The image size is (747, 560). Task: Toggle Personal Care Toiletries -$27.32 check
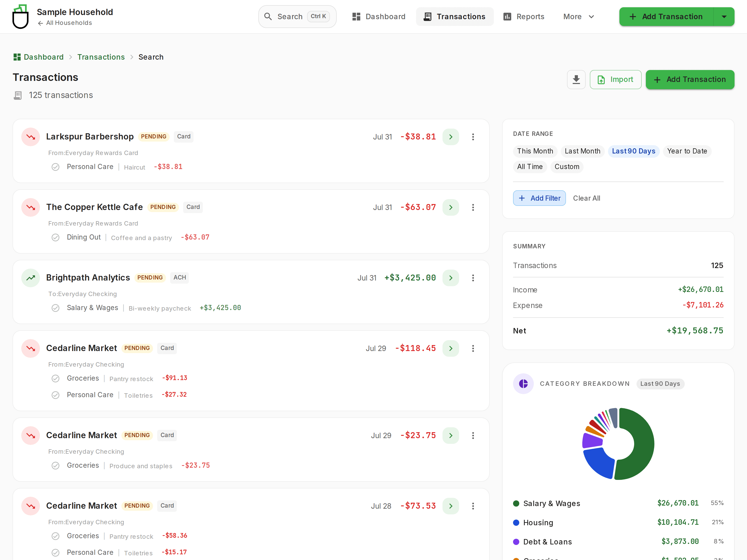[56, 395]
